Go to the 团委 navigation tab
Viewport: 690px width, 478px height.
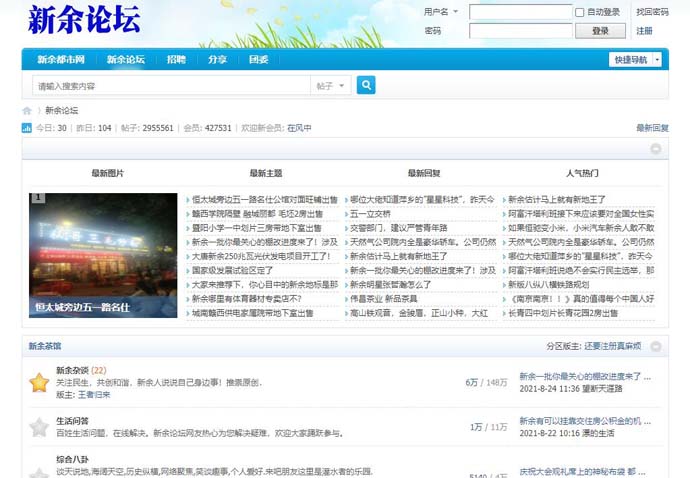258,60
